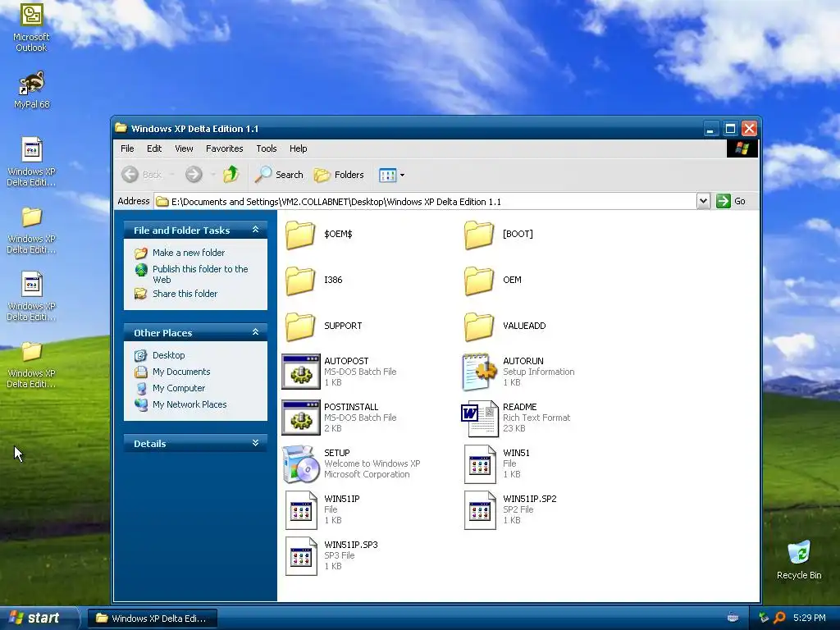
Task: Select the Recycle Bin desktop icon
Action: [x=799, y=559]
